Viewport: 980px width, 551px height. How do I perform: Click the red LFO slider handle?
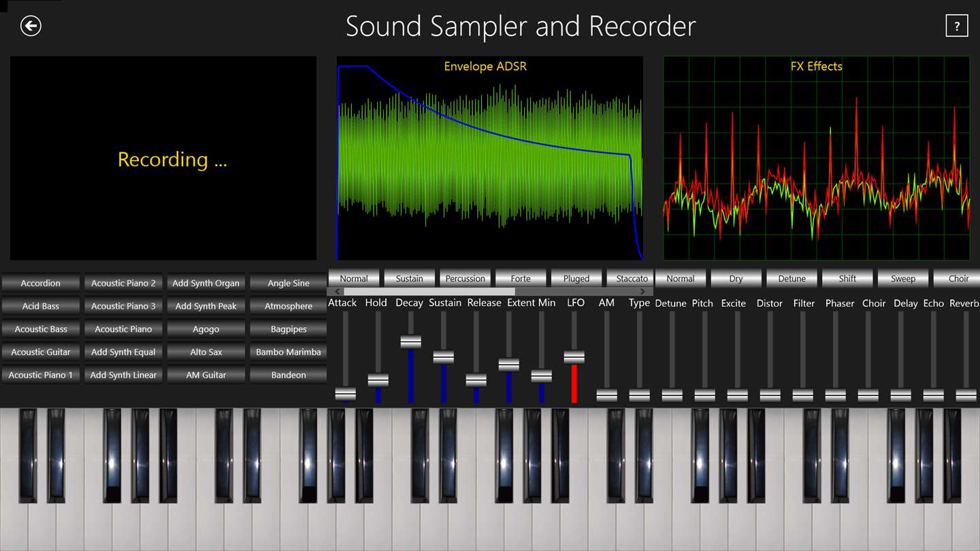(574, 357)
